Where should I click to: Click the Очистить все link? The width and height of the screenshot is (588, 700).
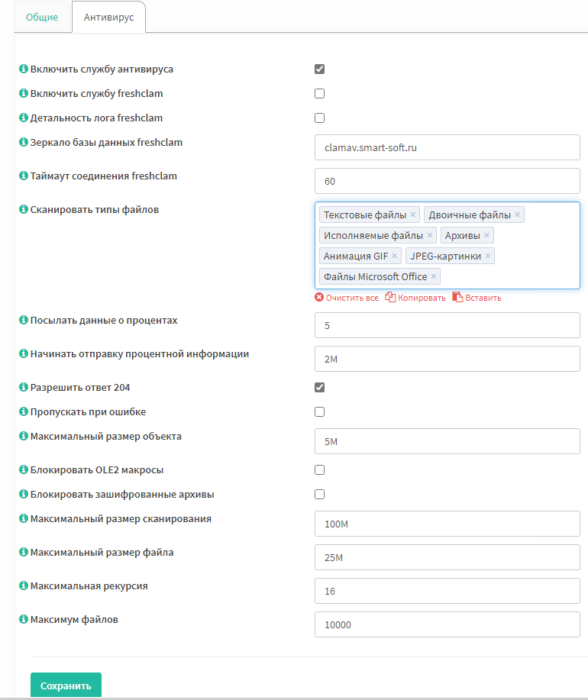[x=347, y=298]
